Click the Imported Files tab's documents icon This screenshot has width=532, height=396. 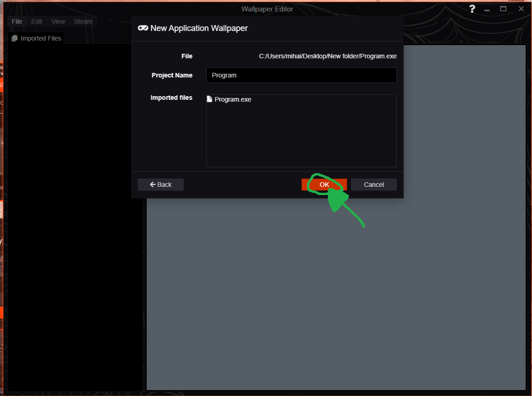(x=15, y=38)
